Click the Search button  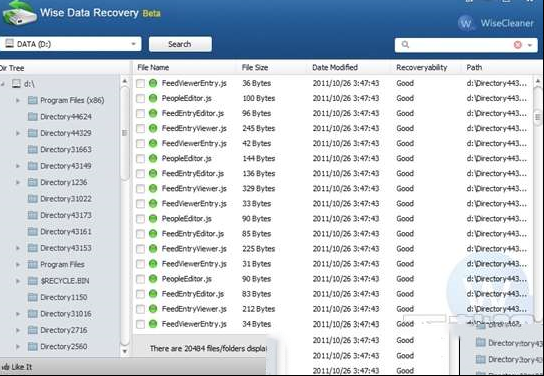(180, 44)
